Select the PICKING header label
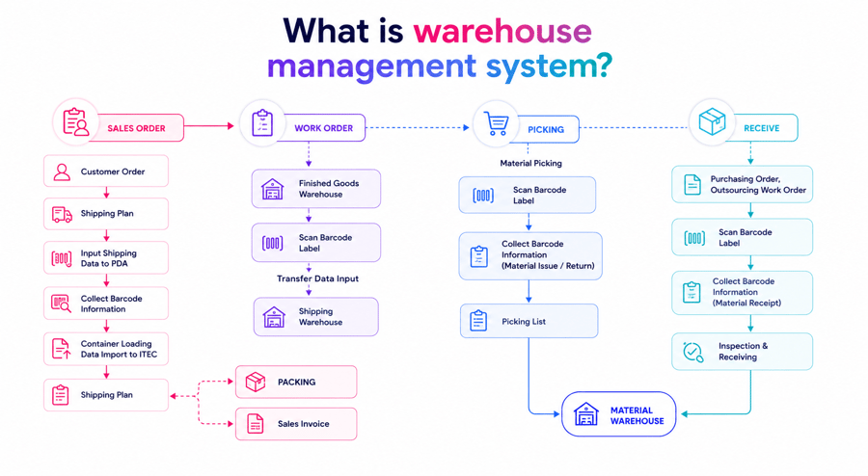Screen dimensions: 868x476 point(546,129)
